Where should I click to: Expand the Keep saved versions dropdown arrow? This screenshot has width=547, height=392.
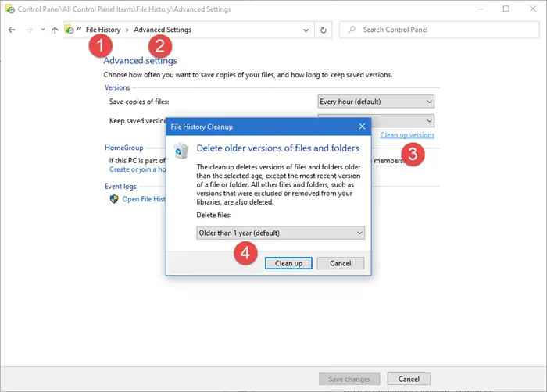(x=429, y=121)
